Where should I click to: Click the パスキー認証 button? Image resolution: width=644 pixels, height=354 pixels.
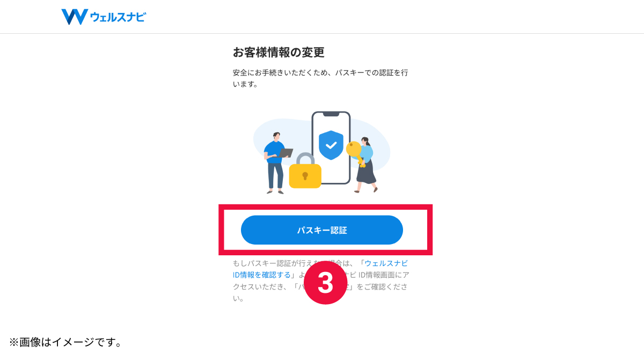[322, 230]
